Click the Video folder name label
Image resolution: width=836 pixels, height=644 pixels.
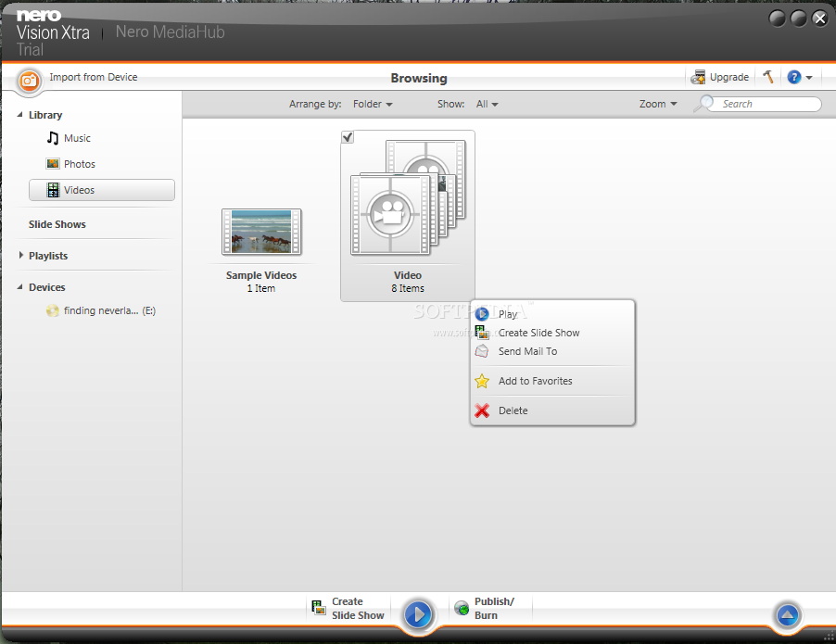[x=408, y=275]
